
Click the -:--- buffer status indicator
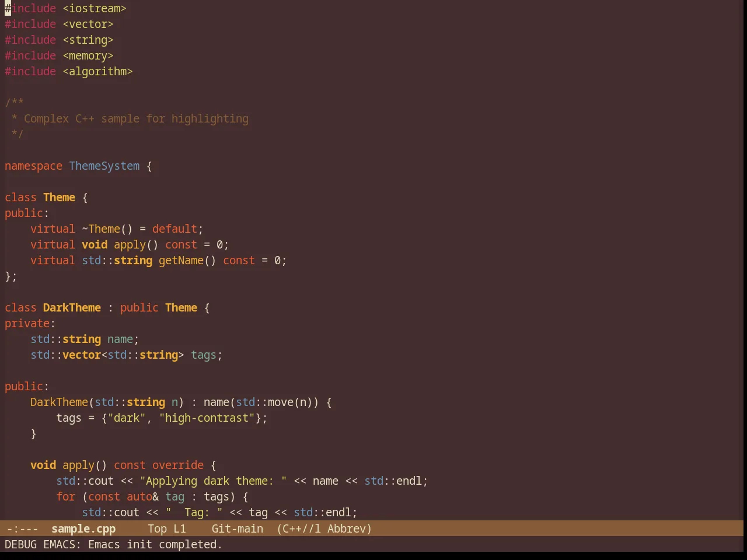22,528
